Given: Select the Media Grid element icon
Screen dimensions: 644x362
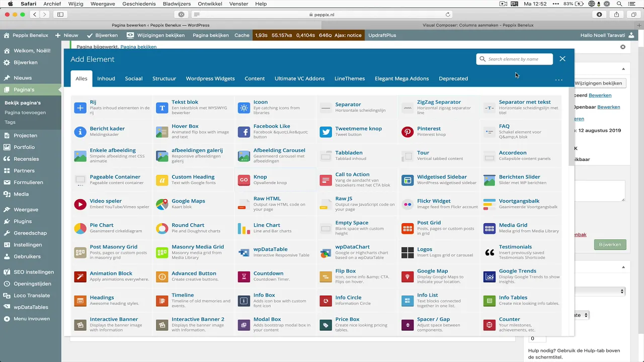Looking at the screenshot, I should [490, 228].
